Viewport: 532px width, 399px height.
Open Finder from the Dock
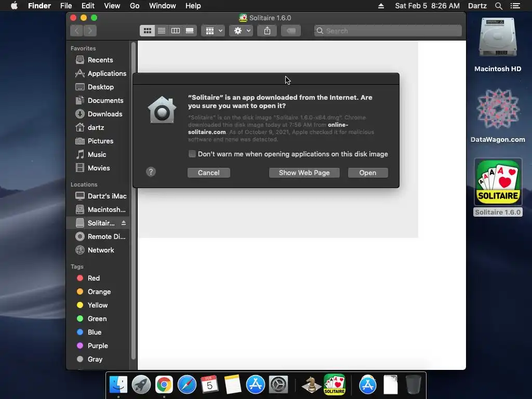click(x=118, y=385)
